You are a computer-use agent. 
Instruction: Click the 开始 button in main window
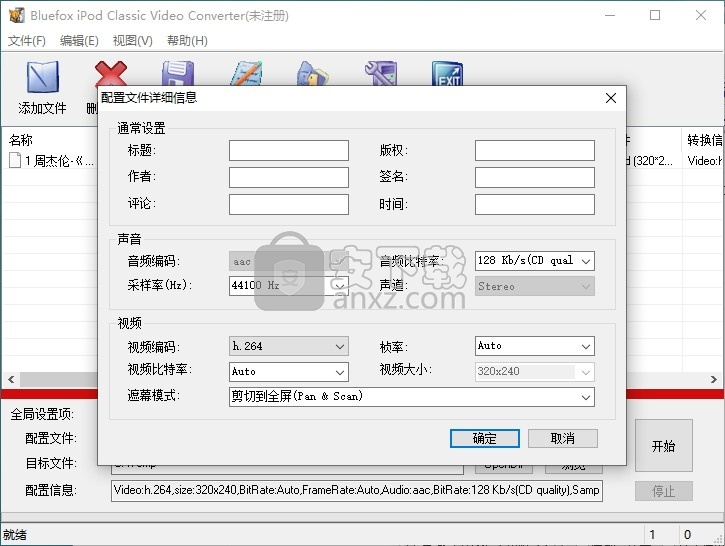(x=664, y=446)
